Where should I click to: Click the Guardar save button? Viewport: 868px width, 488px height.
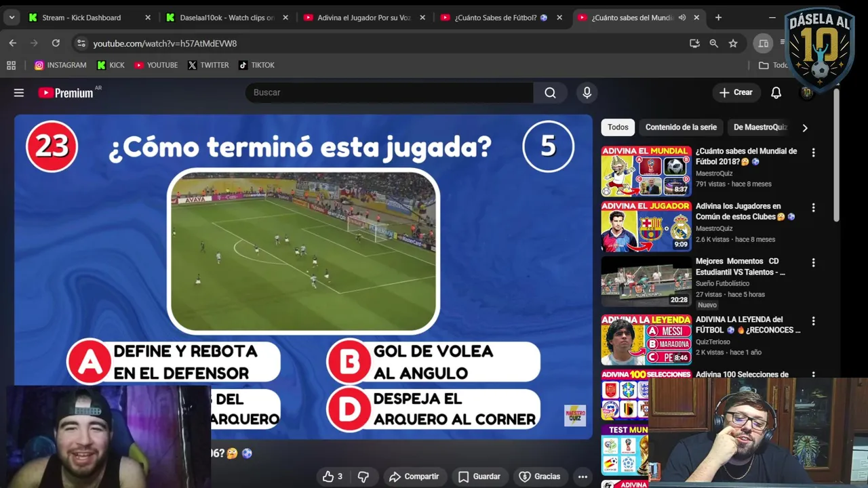click(479, 476)
